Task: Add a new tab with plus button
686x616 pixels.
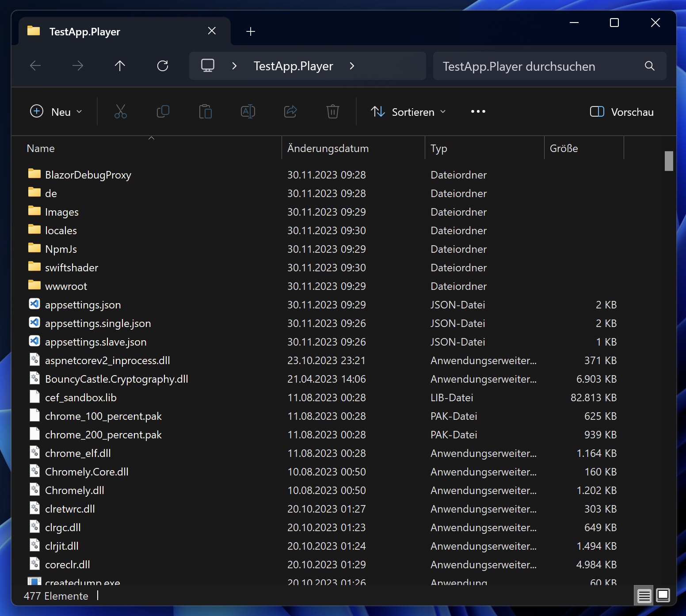Action: (251, 31)
